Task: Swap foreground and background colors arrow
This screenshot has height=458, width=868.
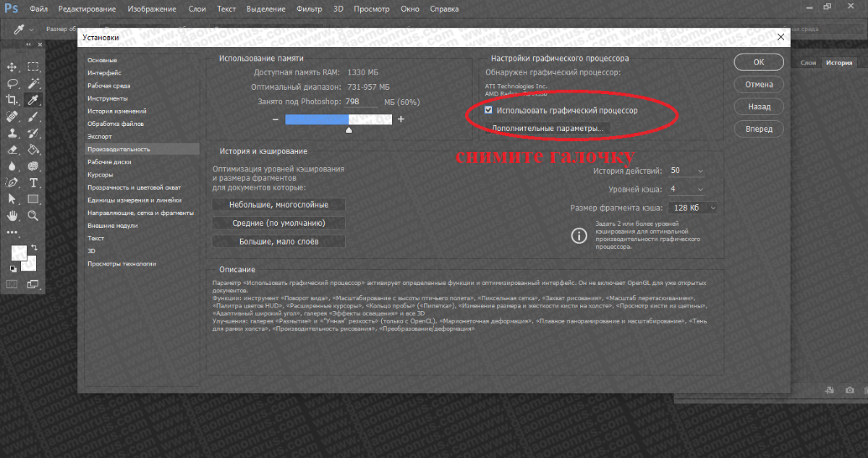Action: point(33,247)
